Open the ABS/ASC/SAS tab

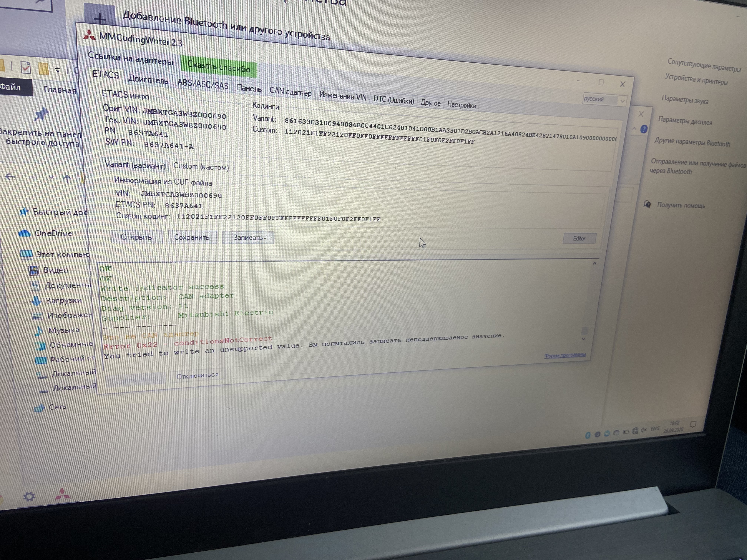(203, 84)
